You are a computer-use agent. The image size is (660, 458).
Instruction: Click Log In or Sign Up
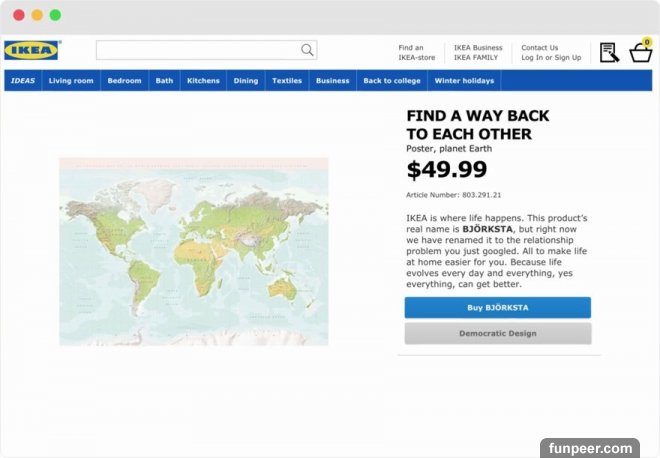551,57
